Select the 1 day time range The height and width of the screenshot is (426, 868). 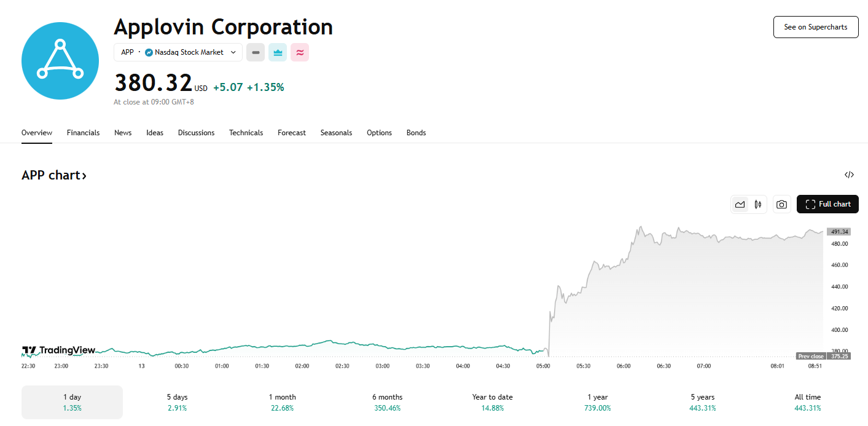coord(72,402)
